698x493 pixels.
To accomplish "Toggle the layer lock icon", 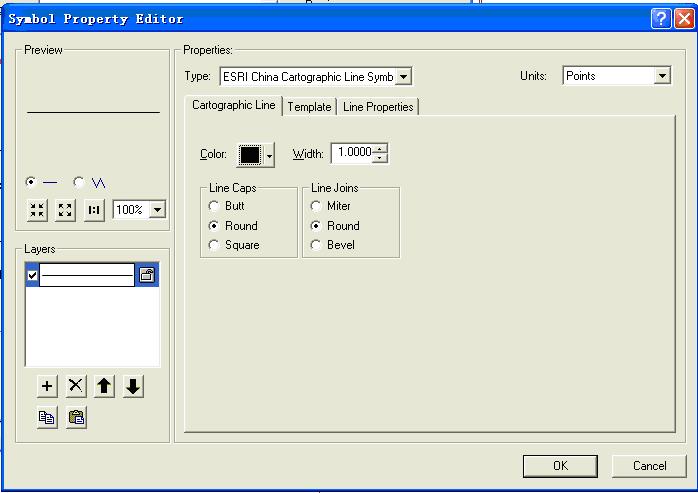I will click(x=147, y=275).
